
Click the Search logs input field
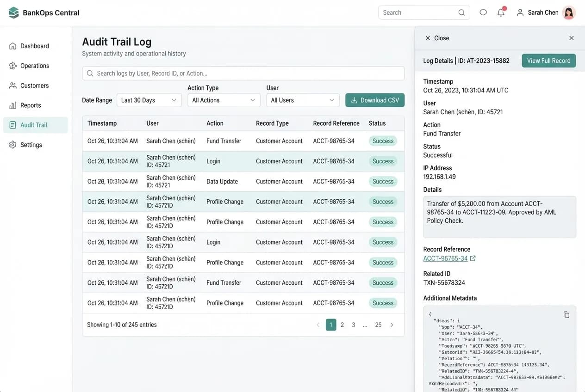tap(243, 73)
